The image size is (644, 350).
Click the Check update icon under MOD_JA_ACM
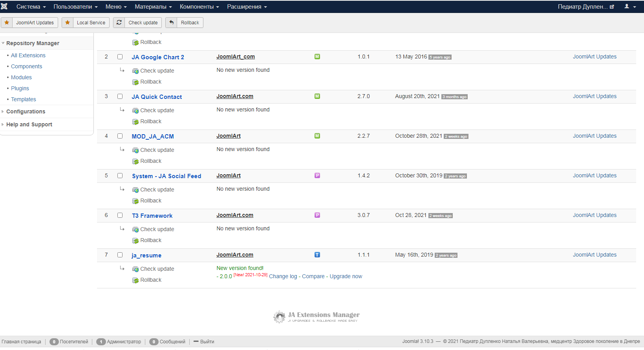135,150
